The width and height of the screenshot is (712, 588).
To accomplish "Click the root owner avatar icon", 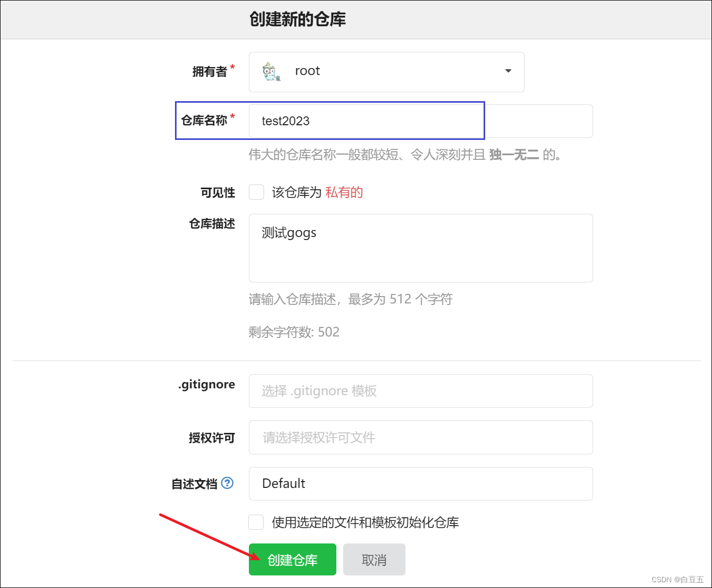I will point(271,72).
